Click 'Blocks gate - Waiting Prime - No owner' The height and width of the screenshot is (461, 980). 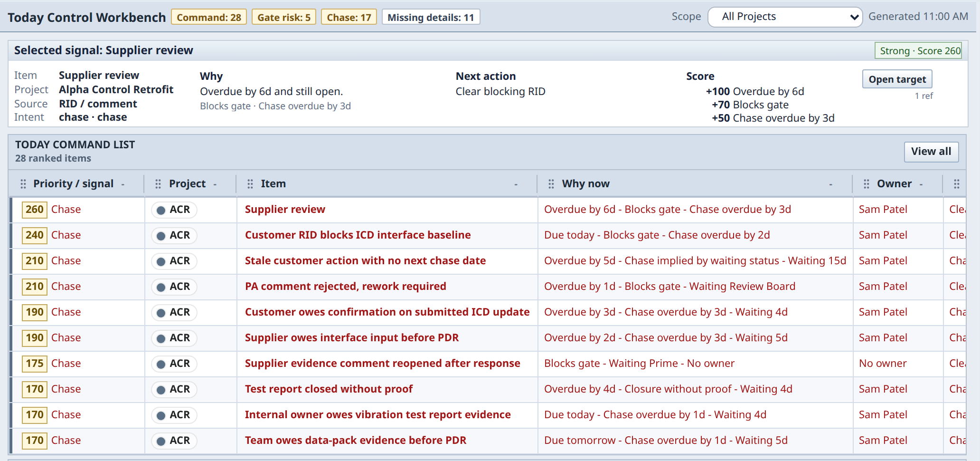[639, 364]
